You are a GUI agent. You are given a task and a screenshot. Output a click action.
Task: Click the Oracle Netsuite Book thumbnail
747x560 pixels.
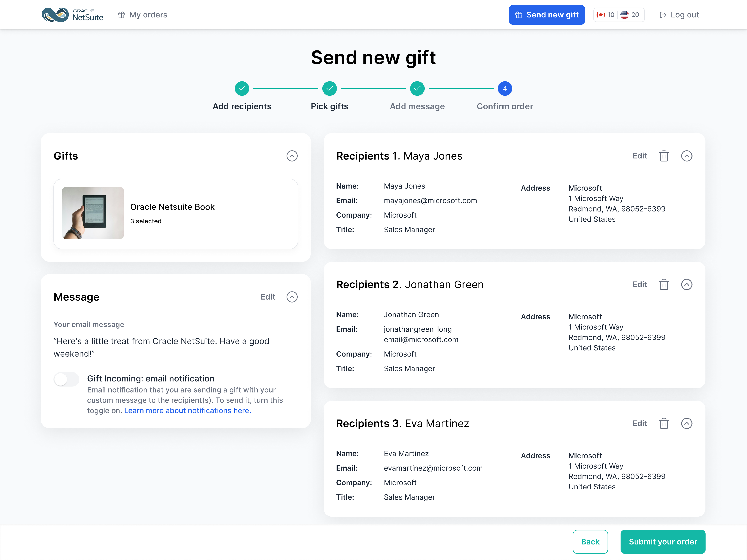click(x=93, y=213)
